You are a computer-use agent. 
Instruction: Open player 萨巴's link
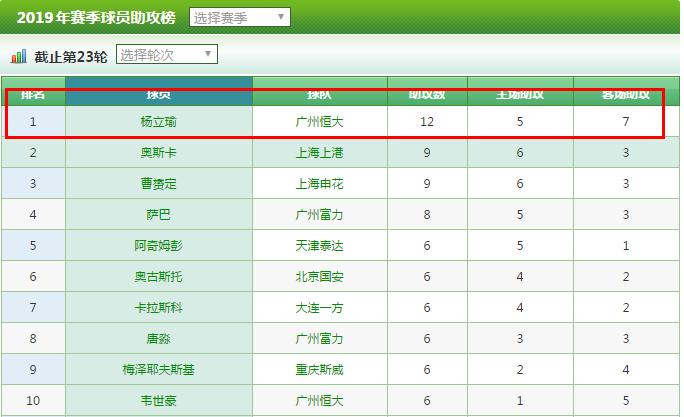point(158,215)
